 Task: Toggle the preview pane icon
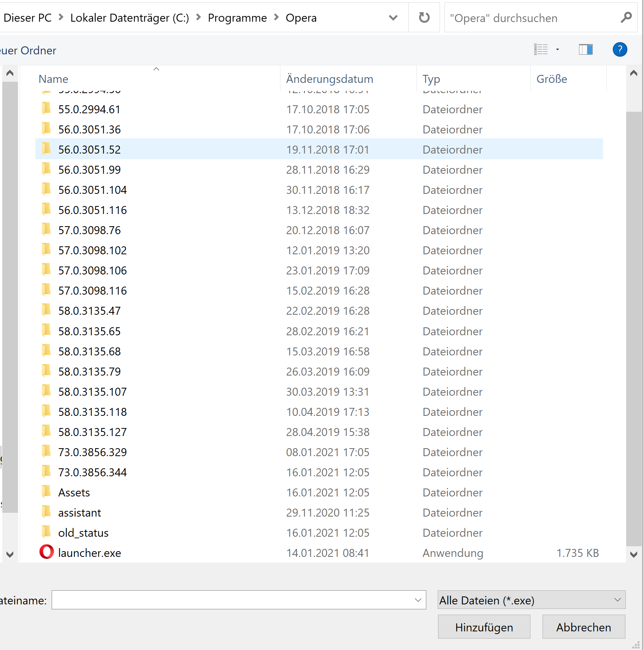pyautogui.click(x=585, y=49)
